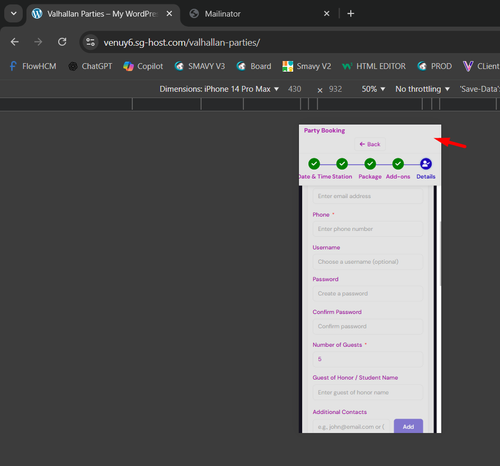Open the No throttling dropdown
500x466 pixels.
click(x=422, y=89)
